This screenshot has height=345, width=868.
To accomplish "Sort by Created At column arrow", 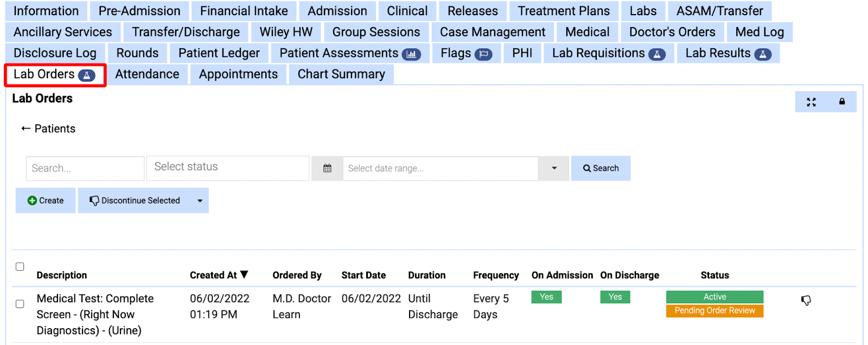I will pyautogui.click(x=245, y=274).
